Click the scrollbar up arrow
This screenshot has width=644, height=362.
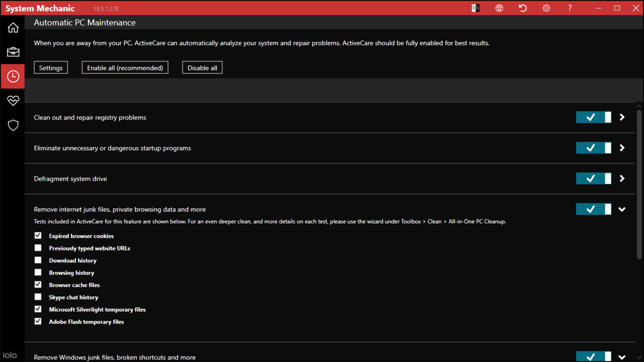[x=639, y=106]
